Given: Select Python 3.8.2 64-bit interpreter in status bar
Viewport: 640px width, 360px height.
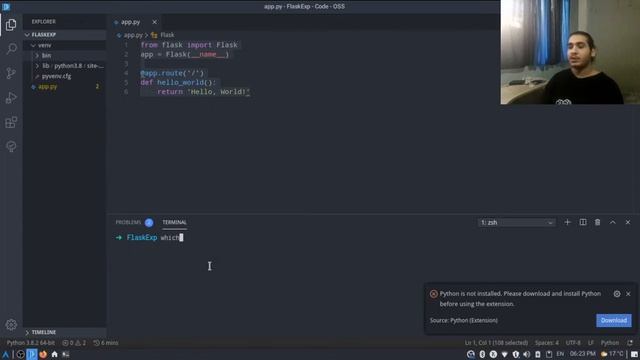Looking at the screenshot, I should (x=31, y=343).
